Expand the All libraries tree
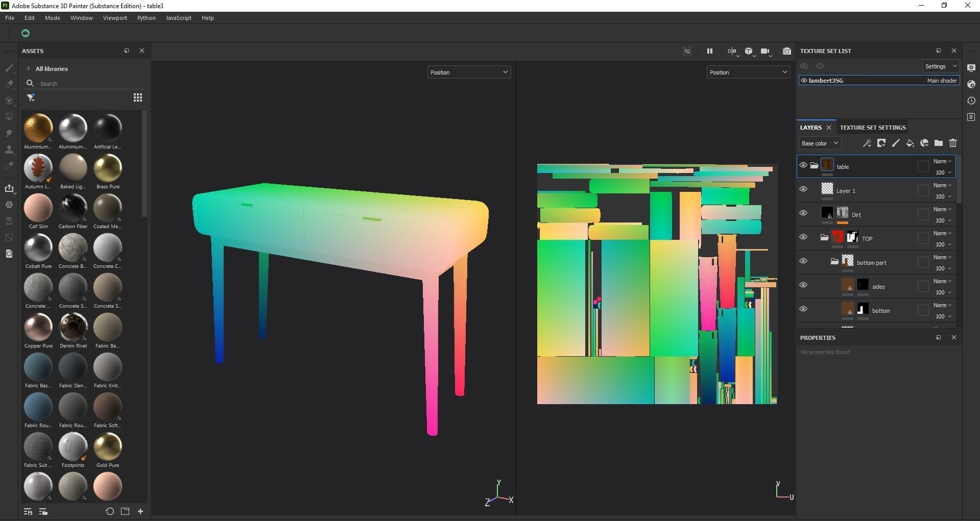 tap(29, 69)
